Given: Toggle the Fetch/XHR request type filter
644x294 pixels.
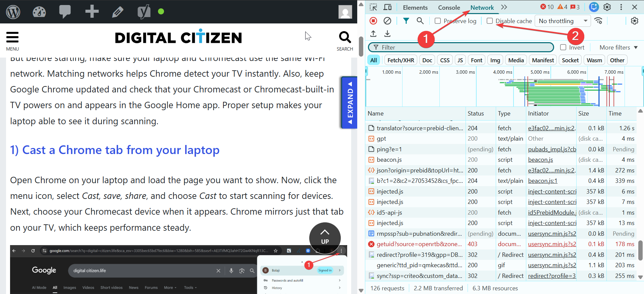Looking at the screenshot, I should (x=401, y=60).
